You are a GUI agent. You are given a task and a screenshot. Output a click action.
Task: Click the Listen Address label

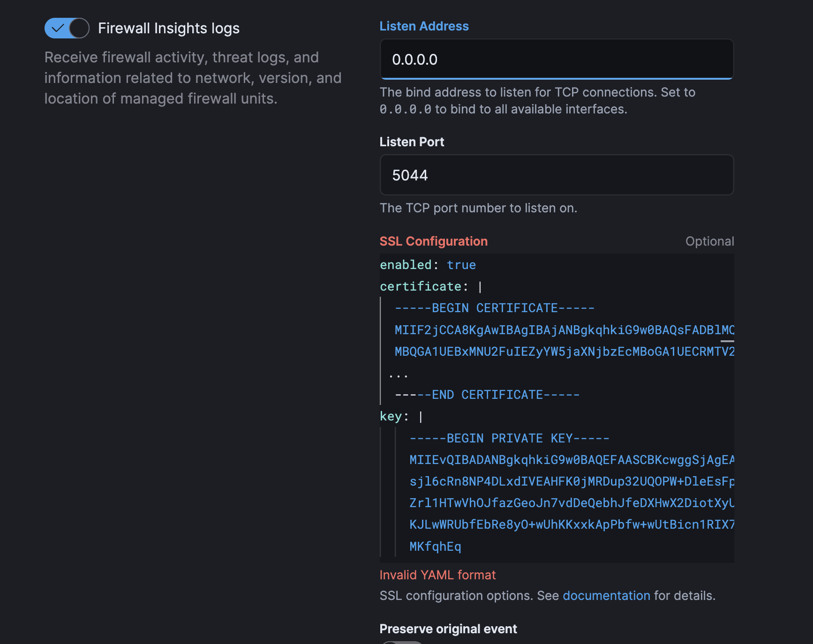pos(424,26)
